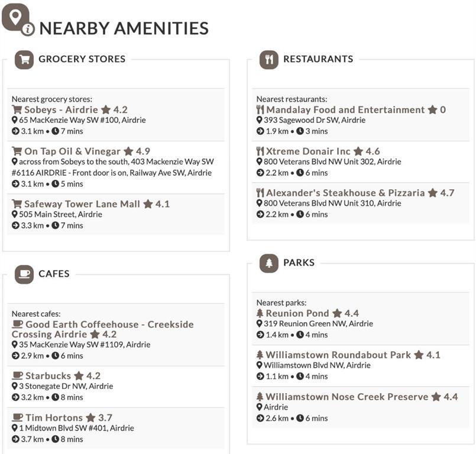Click the Restaurants fork and knife icon
The image size is (476, 454).
coord(269,59)
